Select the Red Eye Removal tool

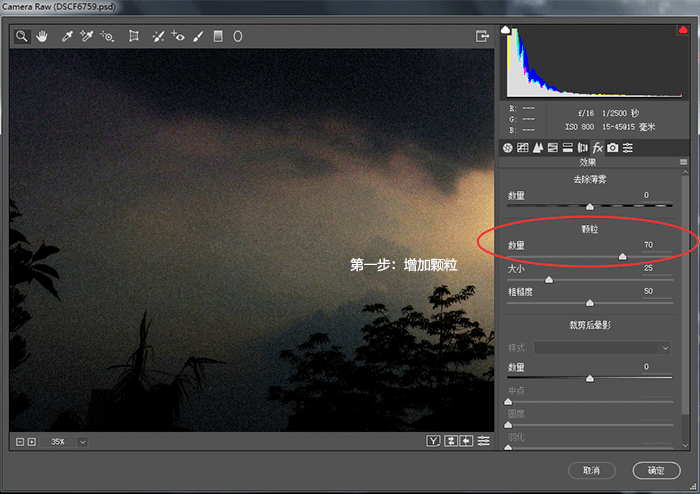(x=178, y=36)
